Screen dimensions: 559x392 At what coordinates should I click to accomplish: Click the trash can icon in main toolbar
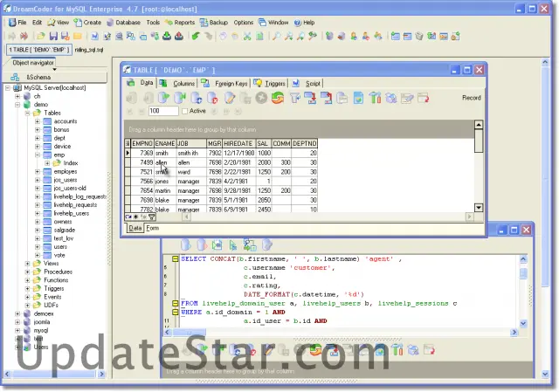tap(419, 36)
